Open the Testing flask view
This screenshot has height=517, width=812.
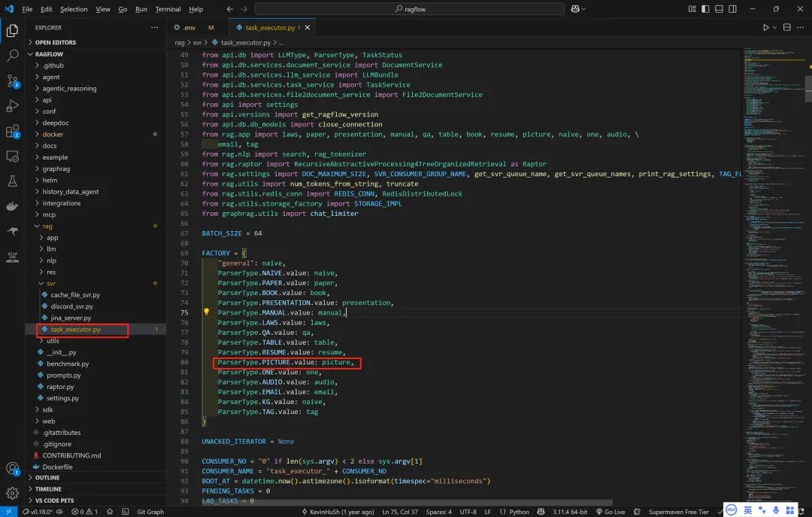click(x=13, y=181)
